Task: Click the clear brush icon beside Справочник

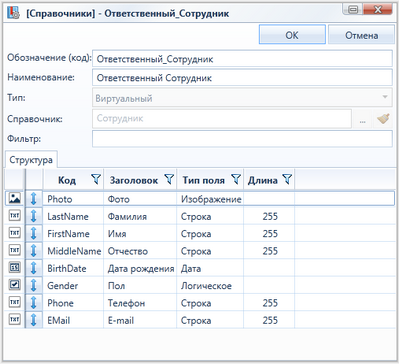Action: 383,119
